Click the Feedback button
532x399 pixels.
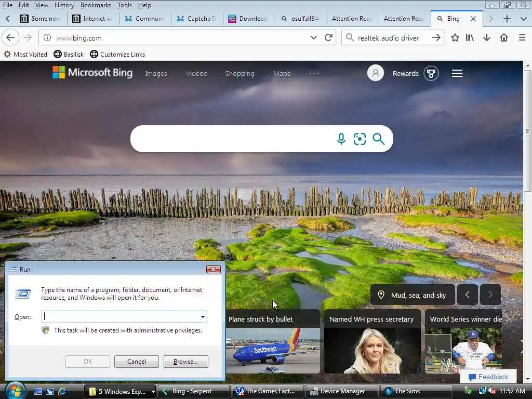(488, 377)
